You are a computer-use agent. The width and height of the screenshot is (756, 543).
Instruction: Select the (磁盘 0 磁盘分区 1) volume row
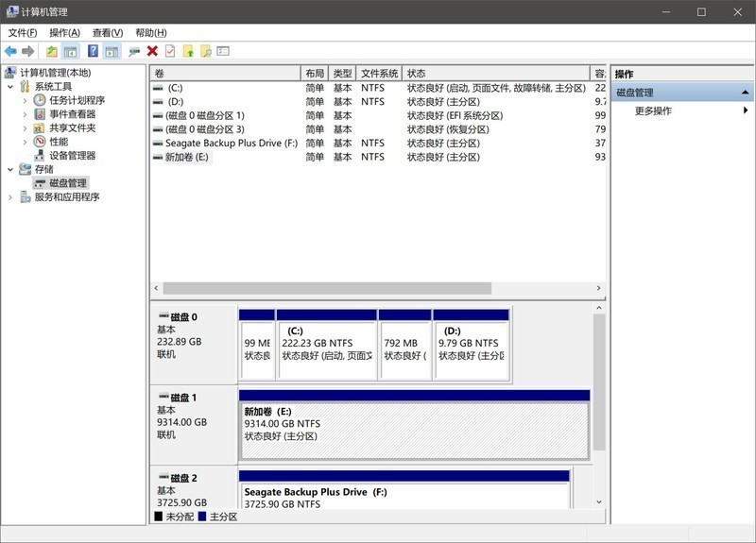click(x=378, y=115)
